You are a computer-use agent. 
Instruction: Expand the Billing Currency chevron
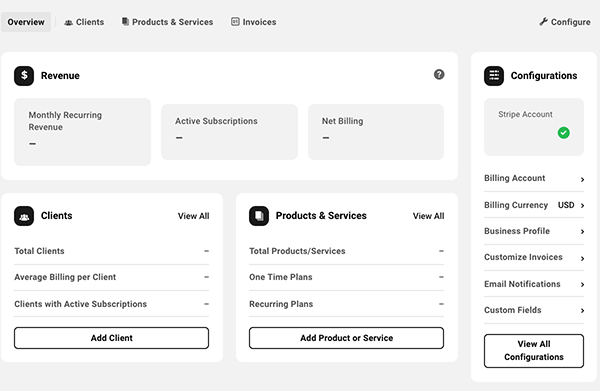[x=582, y=205]
